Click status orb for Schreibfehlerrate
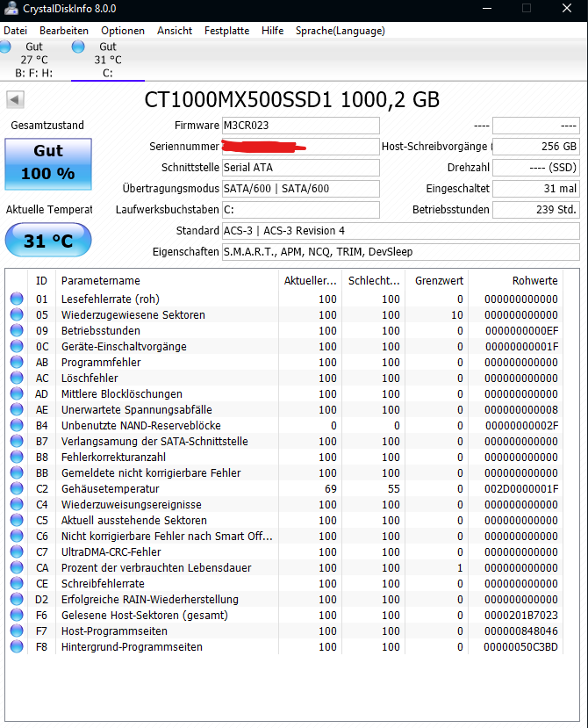The width and height of the screenshot is (588, 728). (x=17, y=583)
